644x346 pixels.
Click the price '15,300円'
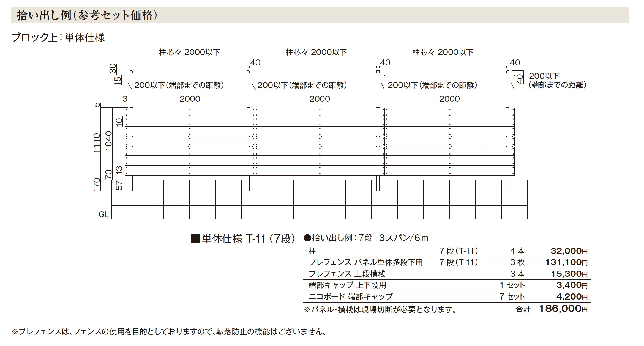pyautogui.click(x=569, y=274)
